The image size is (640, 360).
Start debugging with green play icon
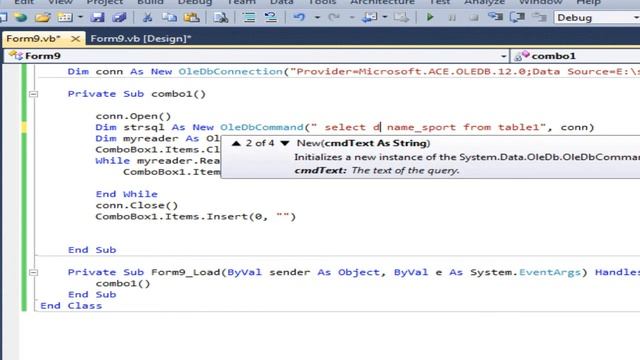click(430, 18)
